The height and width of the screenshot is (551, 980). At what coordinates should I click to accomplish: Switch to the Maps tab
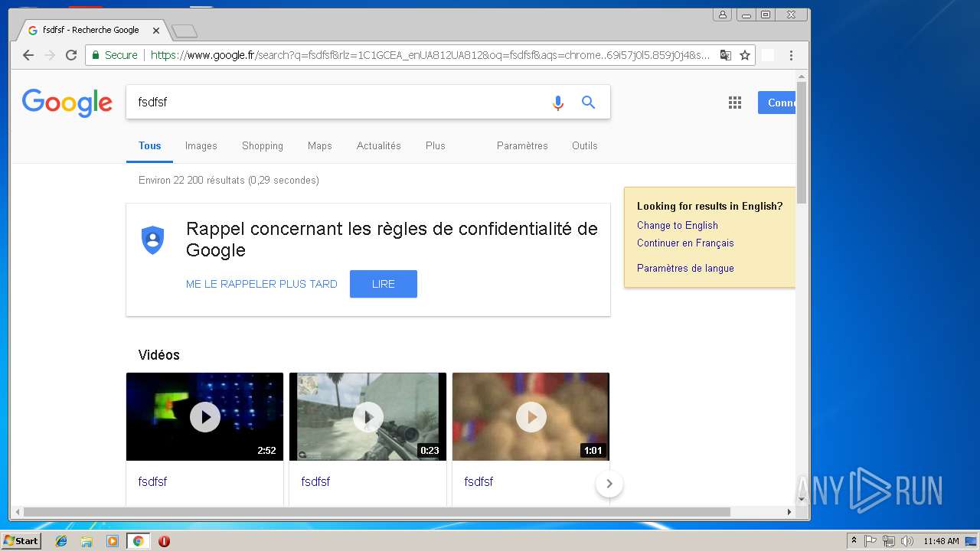click(320, 145)
